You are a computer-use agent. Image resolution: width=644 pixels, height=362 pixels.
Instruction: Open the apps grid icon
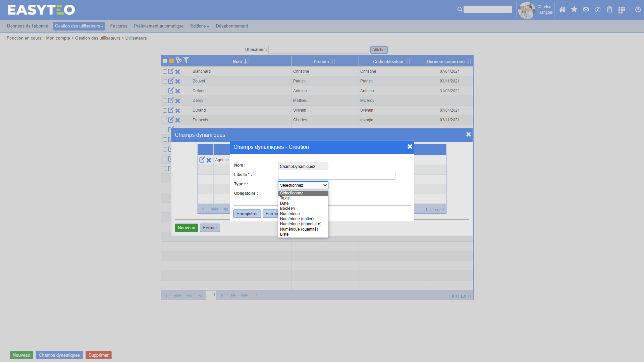click(622, 10)
